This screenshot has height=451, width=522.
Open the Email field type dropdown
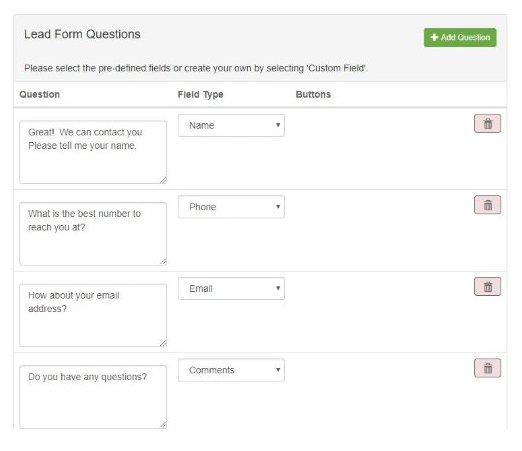231,288
